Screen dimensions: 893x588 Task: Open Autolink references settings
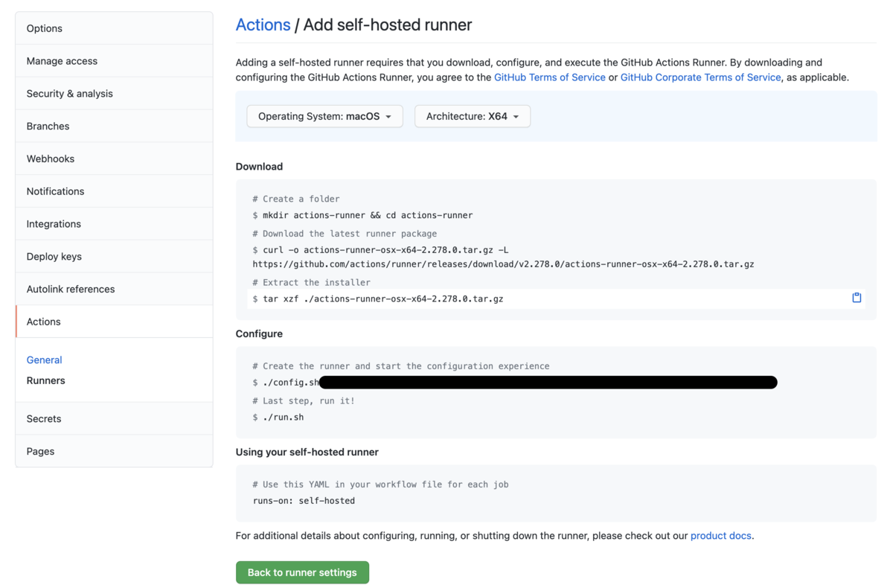point(114,289)
